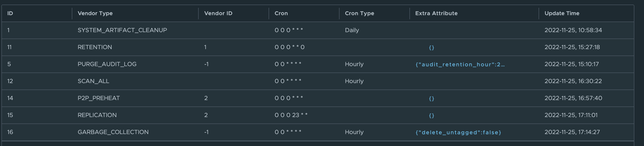Click the Vendor Type column header

tap(95, 14)
